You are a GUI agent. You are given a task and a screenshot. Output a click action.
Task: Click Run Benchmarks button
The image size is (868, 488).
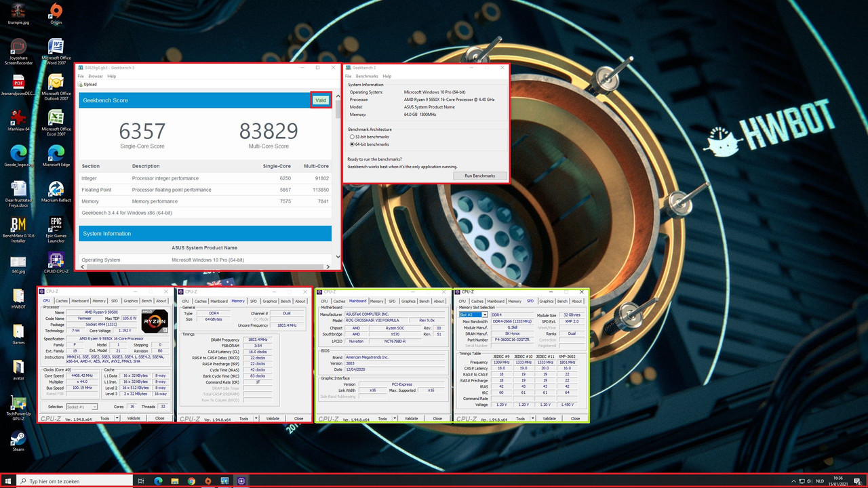(479, 176)
